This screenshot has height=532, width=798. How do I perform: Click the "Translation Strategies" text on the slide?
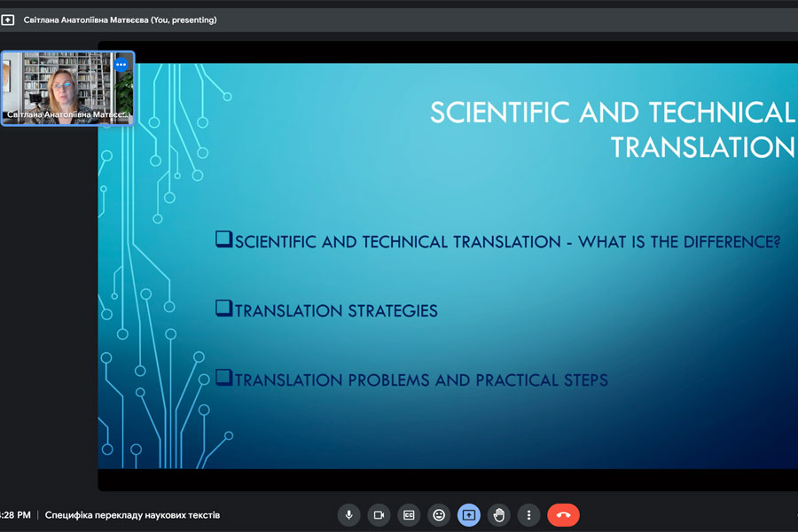click(336, 311)
